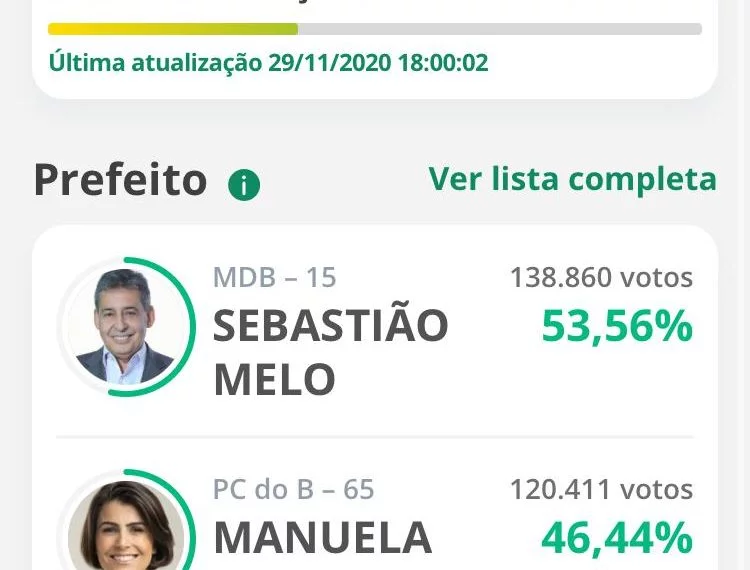Screen dimensions: 750x570
Task: Click the PC do B – 65 party label
Action: [x=294, y=489]
